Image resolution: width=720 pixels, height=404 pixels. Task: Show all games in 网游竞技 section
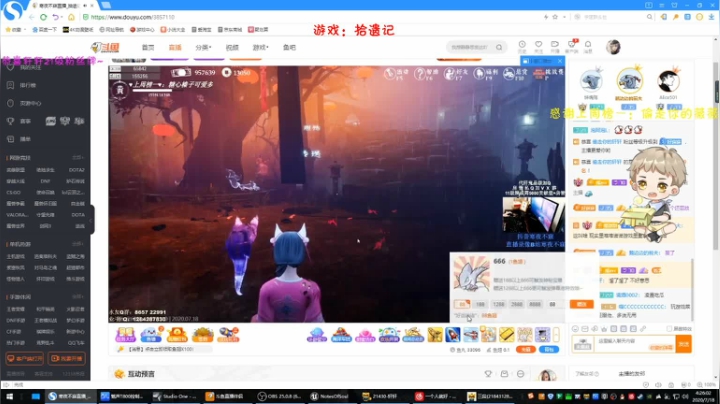78,158
